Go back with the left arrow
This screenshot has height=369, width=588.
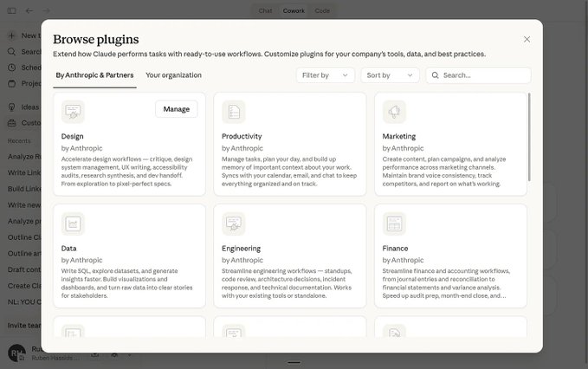click(29, 11)
